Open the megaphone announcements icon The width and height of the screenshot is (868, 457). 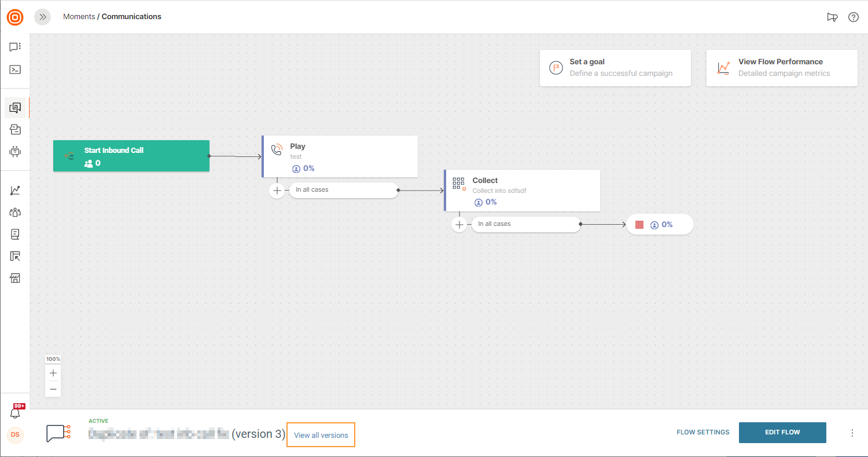click(832, 17)
